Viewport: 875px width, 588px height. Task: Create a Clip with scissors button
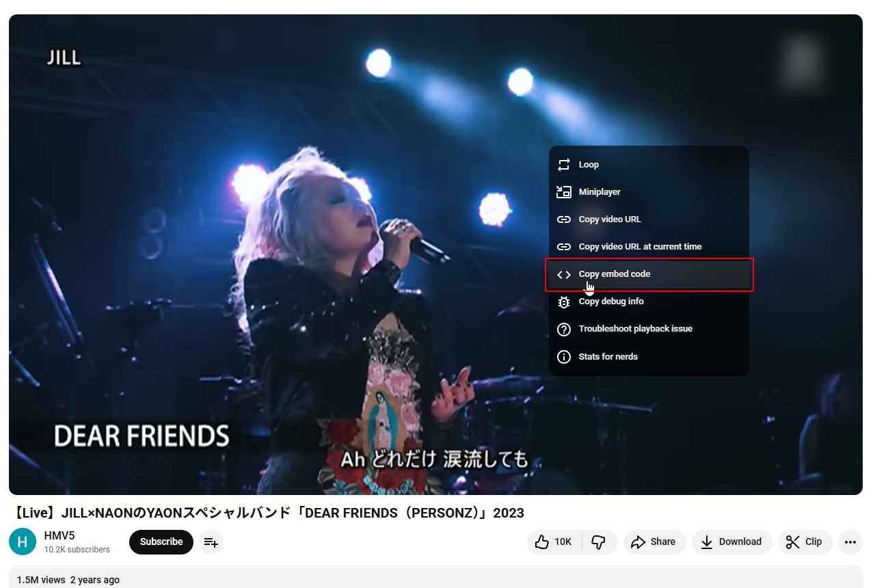click(x=804, y=542)
